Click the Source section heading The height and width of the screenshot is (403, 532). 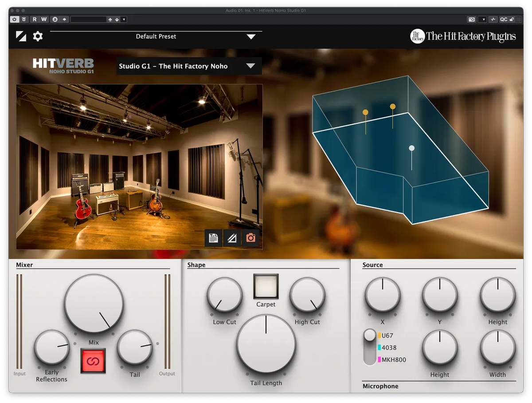(372, 265)
